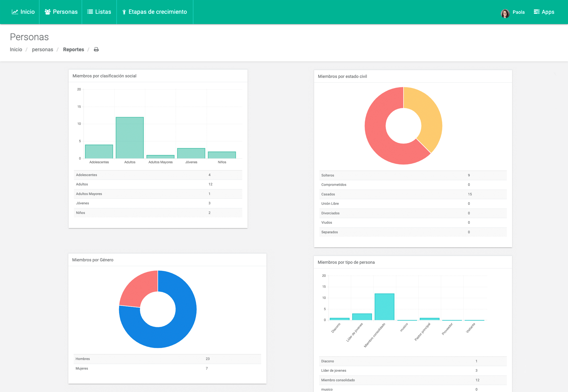This screenshot has height=392, width=568.
Task: Go to Etapas de crecimiento tab
Action: point(157,12)
